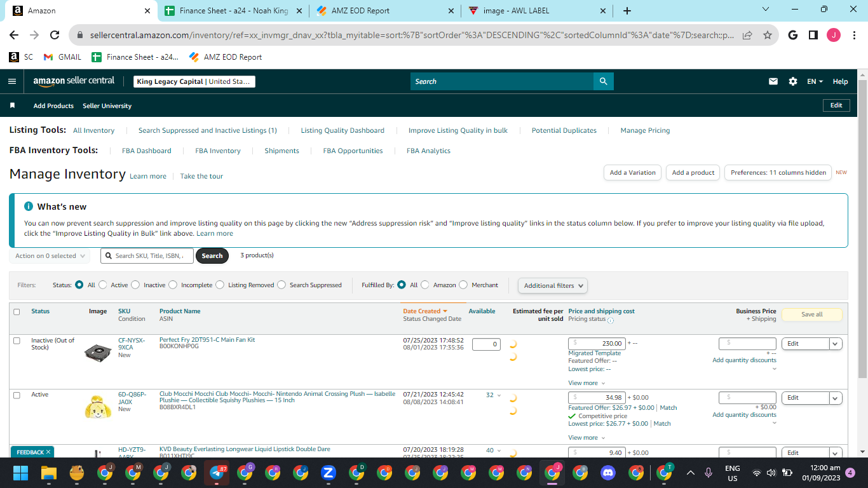Click the share icon in the address bar
The image size is (868, 488).
coord(747,36)
